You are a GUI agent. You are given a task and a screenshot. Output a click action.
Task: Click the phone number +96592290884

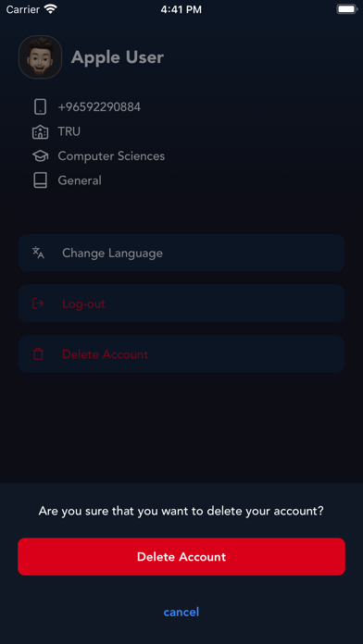click(x=99, y=107)
